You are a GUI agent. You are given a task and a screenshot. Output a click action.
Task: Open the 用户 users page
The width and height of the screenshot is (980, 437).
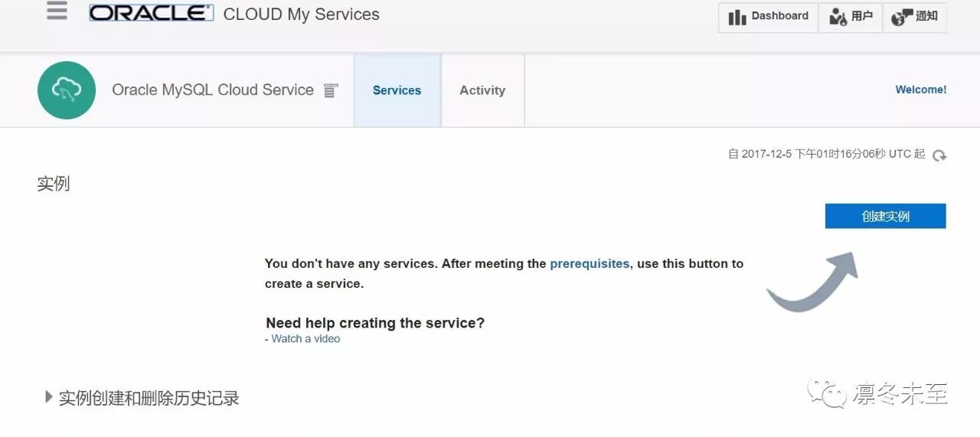tap(851, 17)
